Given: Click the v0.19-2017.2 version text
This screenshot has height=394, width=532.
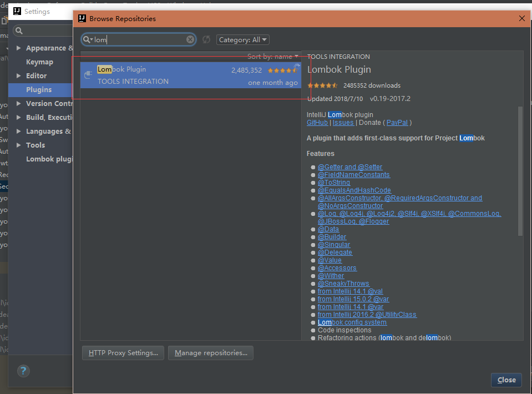Looking at the screenshot, I should tap(390, 99).
